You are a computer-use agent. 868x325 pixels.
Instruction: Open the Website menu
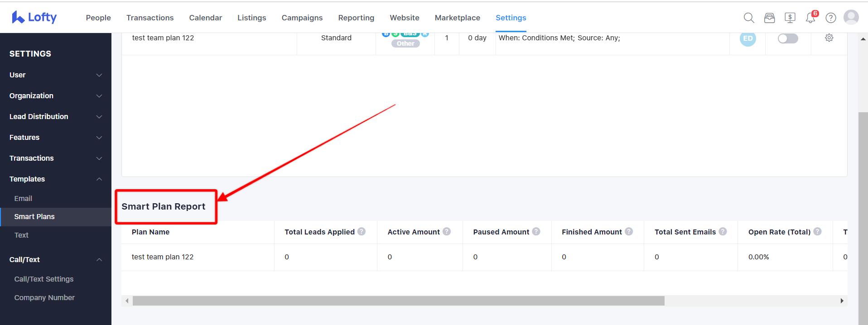pyautogui.click(x=405, y=18)
